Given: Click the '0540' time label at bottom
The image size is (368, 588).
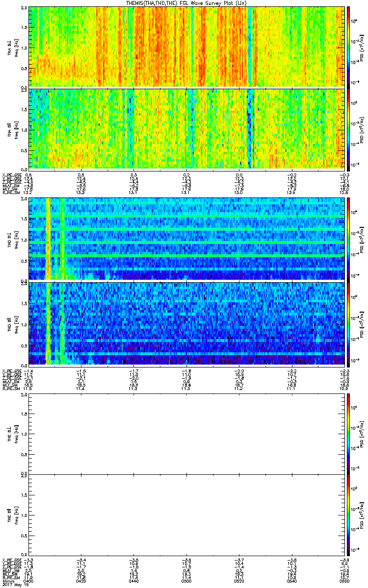Looking at the screenshot, I should 291,581.
